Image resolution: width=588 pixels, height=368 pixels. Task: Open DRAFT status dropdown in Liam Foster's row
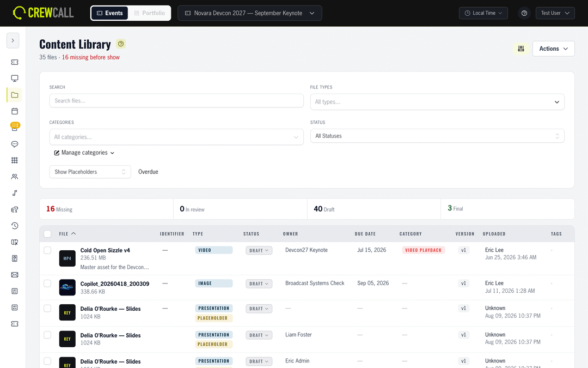pos(259,335)
